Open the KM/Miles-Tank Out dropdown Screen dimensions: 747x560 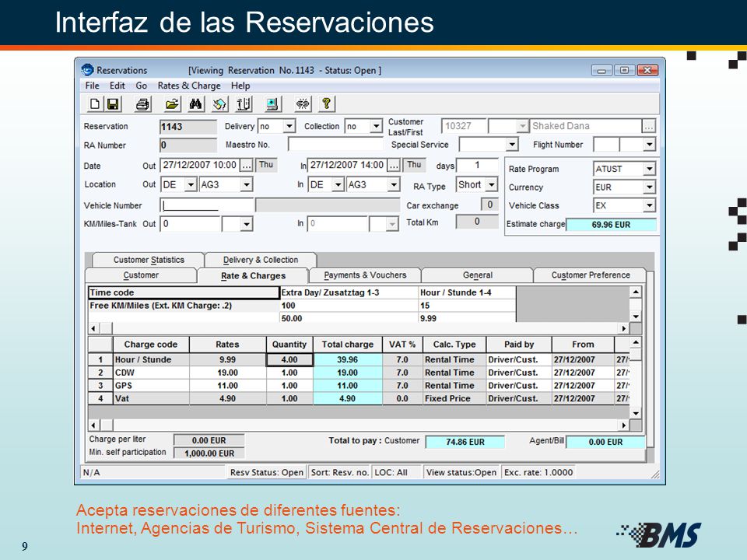tap(247, 224)
